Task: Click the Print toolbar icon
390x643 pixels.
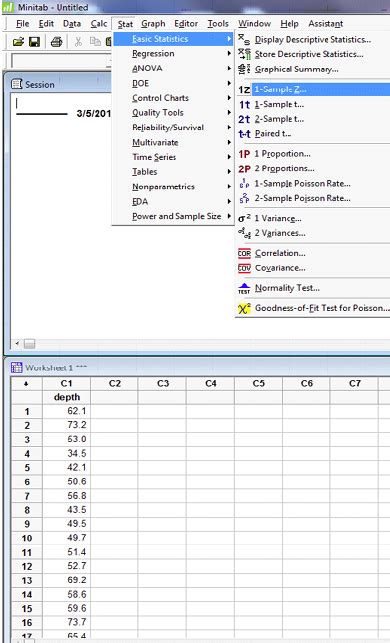Action: (x=57, y=41)
